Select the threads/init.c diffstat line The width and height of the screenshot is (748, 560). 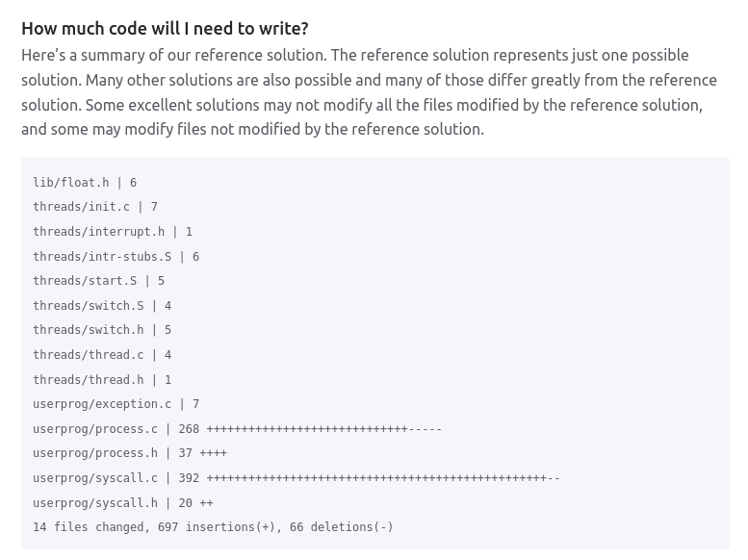[x=95, y=207]
